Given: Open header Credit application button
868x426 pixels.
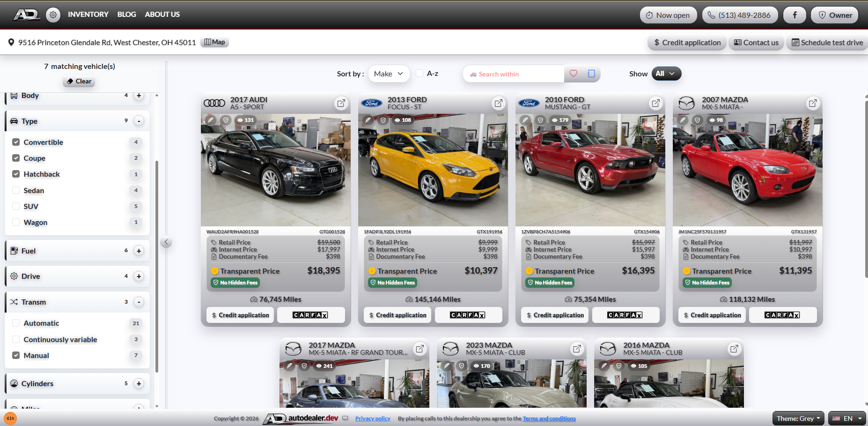Looking at the screenshot, I should 687,43.
